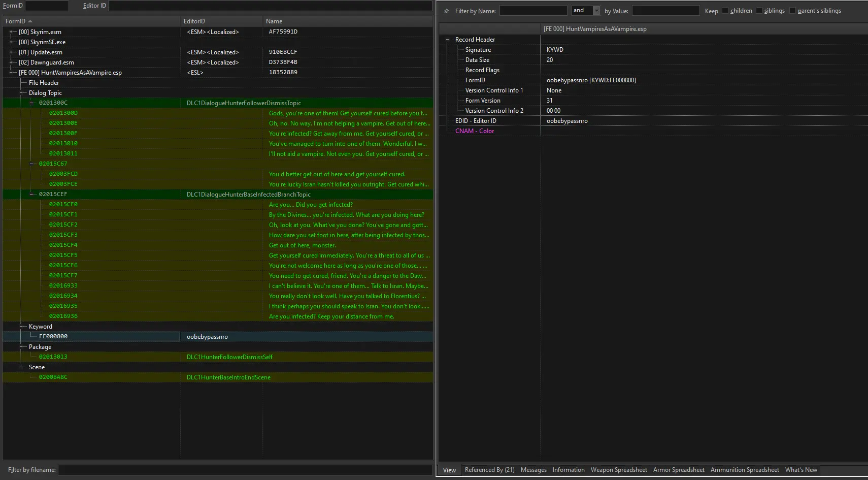Collapse the Package group
The image size is (868, 480).
[x=21, y=347]
